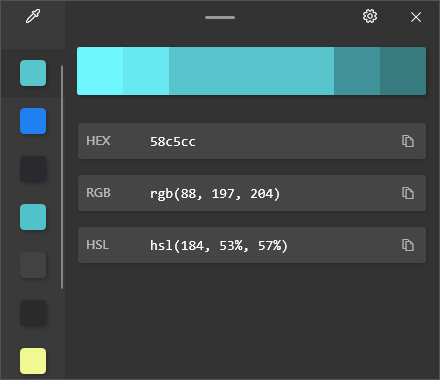Click the HEX value text field
This screenshot has width=440, height=380.
point(252,141)
